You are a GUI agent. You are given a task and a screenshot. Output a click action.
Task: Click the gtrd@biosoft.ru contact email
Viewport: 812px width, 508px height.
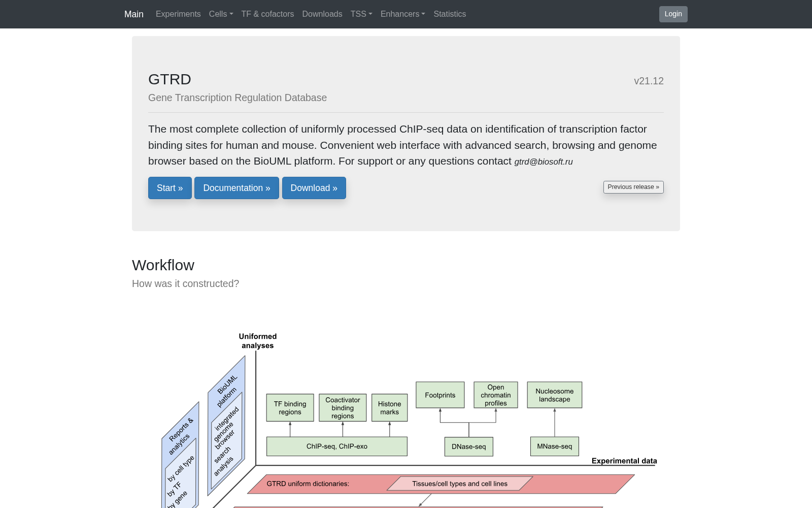(x=544, y=162)
